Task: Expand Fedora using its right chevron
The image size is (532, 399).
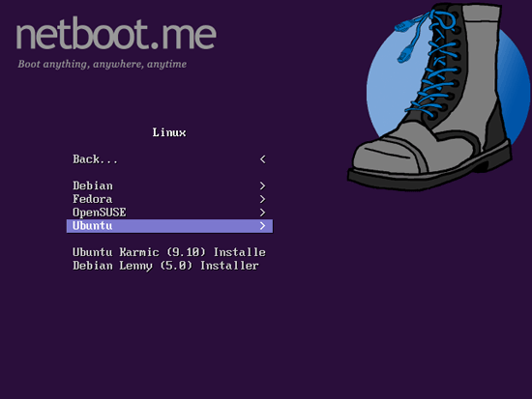Action: 262,199
